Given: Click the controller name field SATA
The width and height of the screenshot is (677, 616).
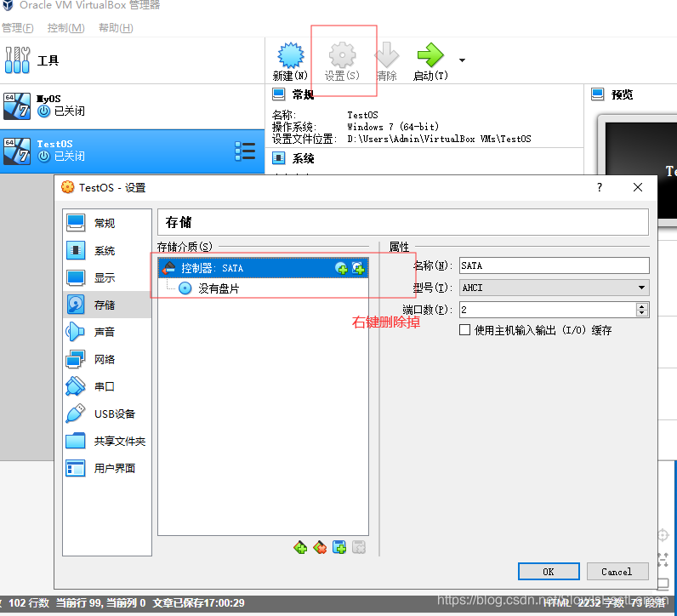Looking at the screenshot, I should [554, 265].
